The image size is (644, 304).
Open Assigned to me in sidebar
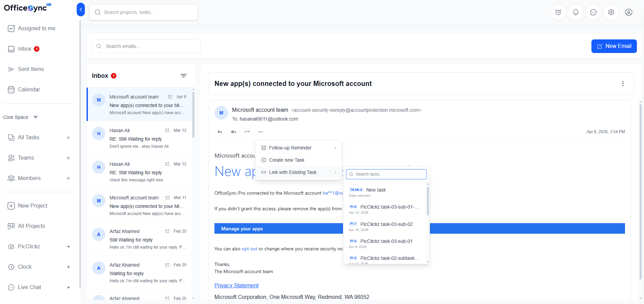[x=32, y=29]
